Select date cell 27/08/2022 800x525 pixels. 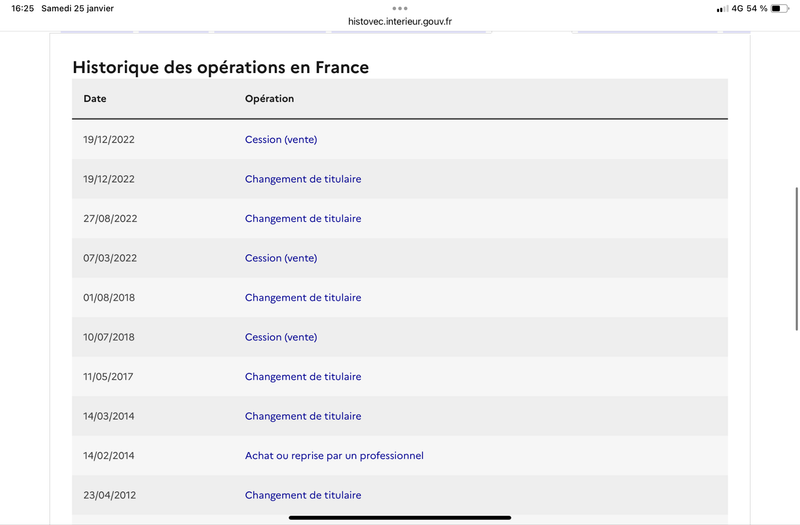tap(110, 218)
